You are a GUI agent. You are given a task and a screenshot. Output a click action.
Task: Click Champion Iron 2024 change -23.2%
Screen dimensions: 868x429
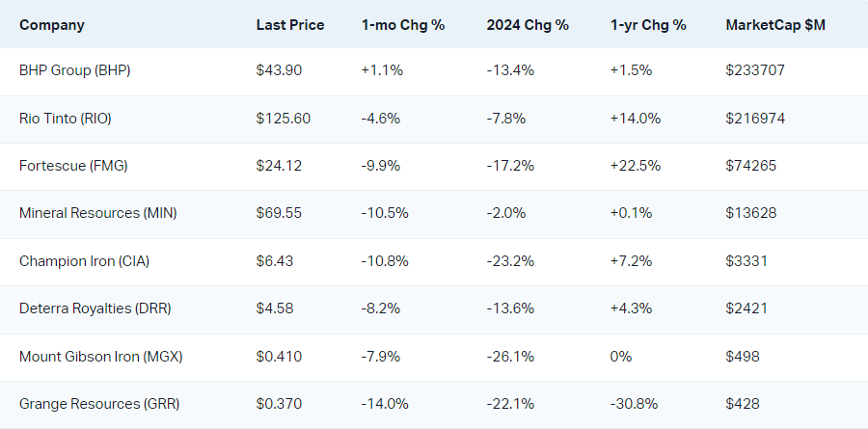[510, 260]
